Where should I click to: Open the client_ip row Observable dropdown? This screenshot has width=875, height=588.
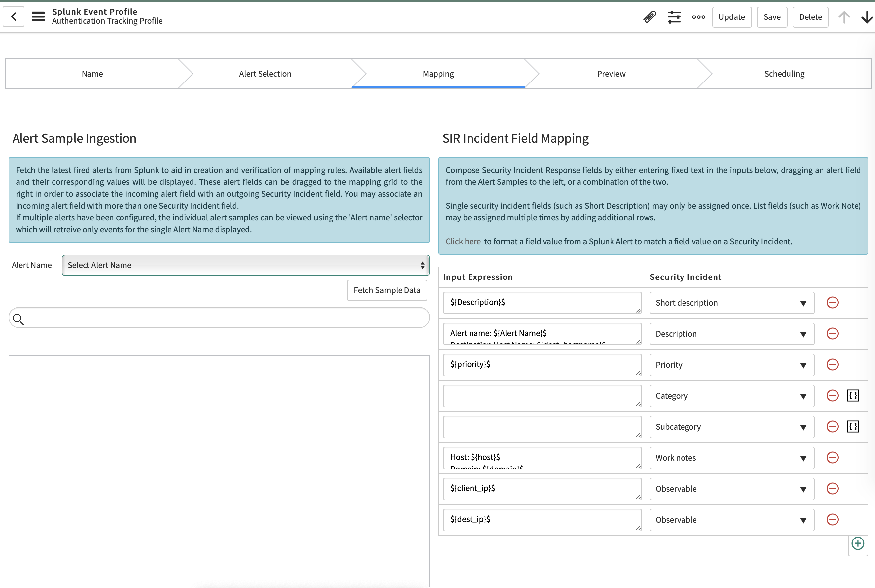click(732, 489)
